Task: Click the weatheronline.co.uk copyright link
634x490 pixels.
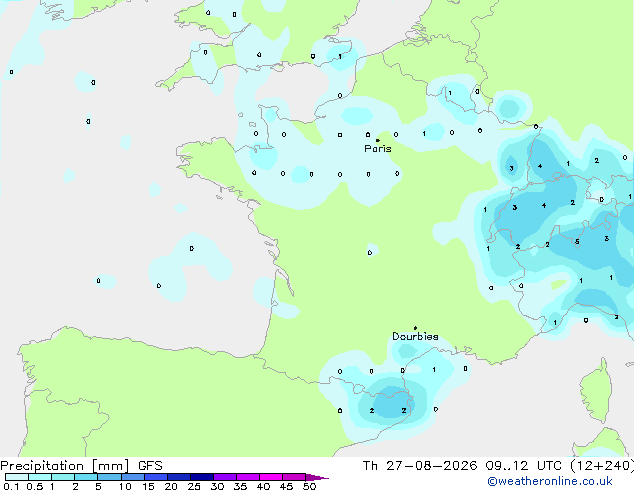Action: (549, 481)
